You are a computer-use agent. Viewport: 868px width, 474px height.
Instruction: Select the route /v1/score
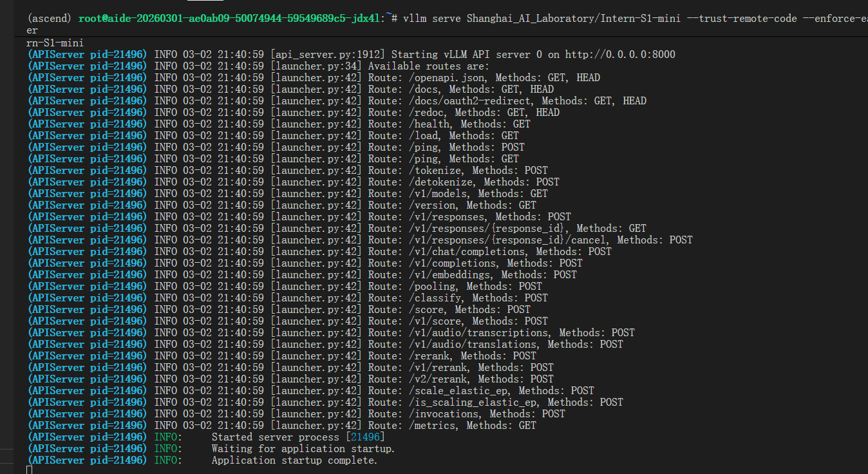pyautogui.click(x=435, y=321)
